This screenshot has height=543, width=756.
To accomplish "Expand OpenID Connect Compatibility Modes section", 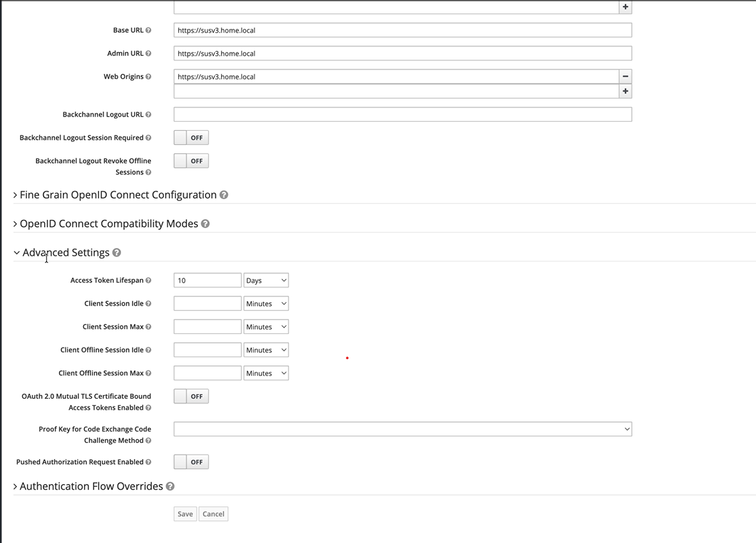I will click(x=108, y=224).
